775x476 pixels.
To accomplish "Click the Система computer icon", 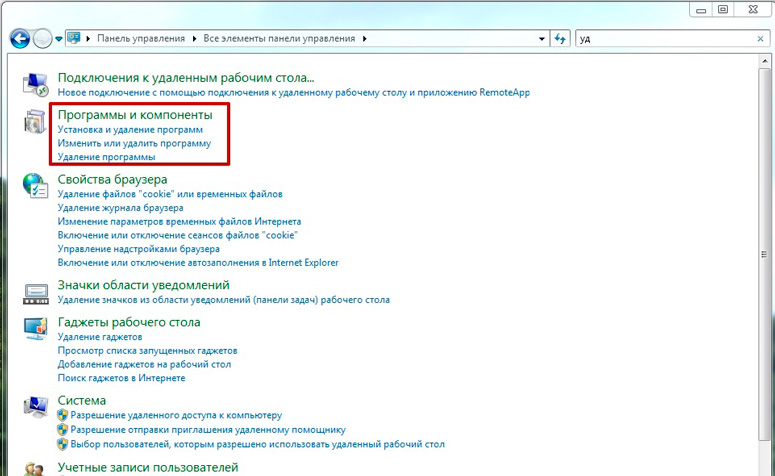I will 36,406.
